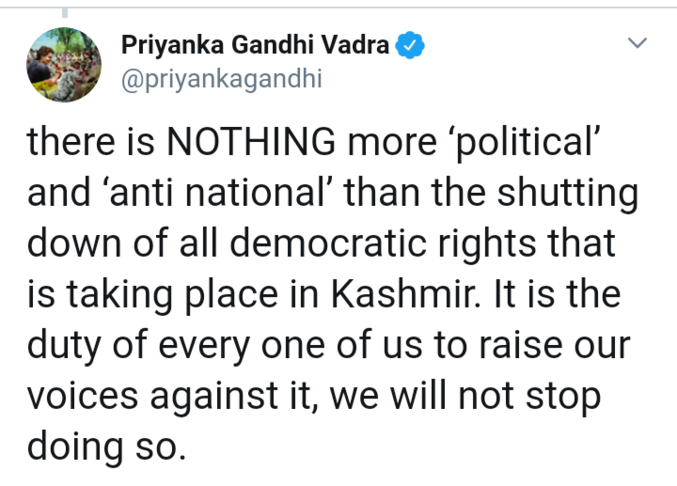Open the tweet options chevron menu
This screenshot has height=486, width=677.
[636, 44]
